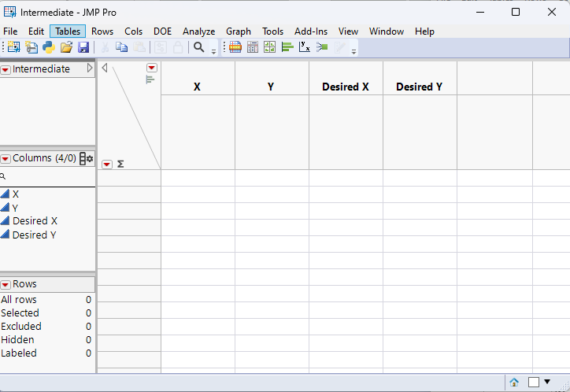Open the Cols menu
Image resolution: width=570 pixels, height=392 pixels.
(133, 31)
